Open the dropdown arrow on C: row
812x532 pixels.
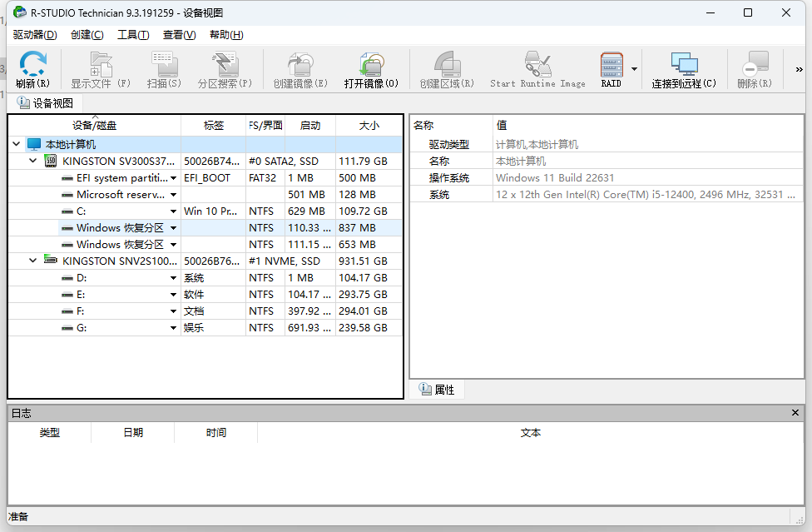[174, 211]
